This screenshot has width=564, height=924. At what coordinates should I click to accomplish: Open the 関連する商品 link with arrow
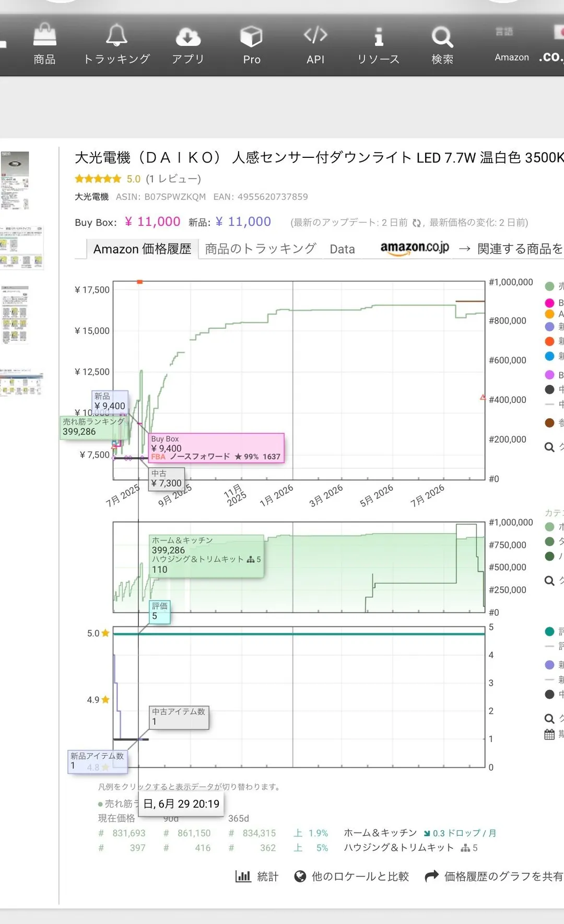coord(511,249)
